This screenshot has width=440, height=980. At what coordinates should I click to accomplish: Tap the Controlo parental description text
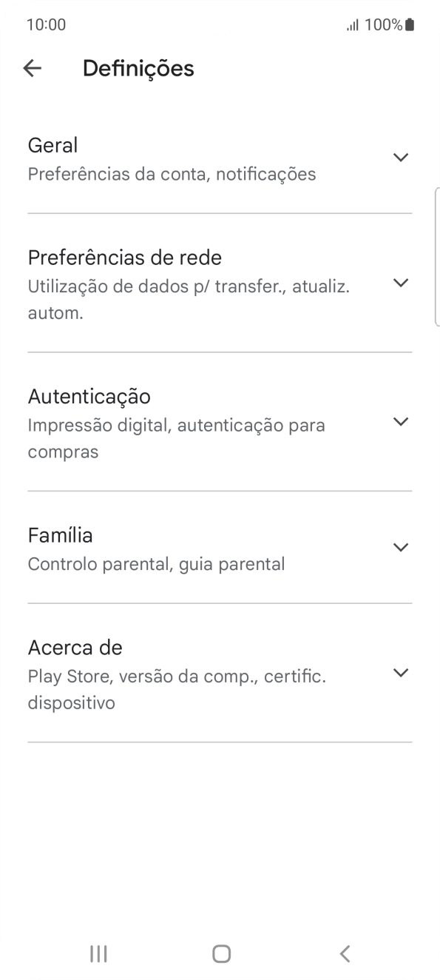[156, 563]
